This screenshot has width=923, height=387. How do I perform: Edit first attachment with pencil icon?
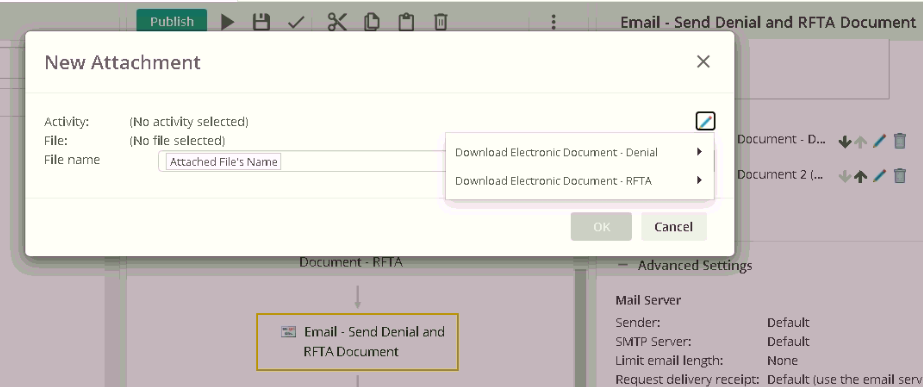(x=879, y=141)
